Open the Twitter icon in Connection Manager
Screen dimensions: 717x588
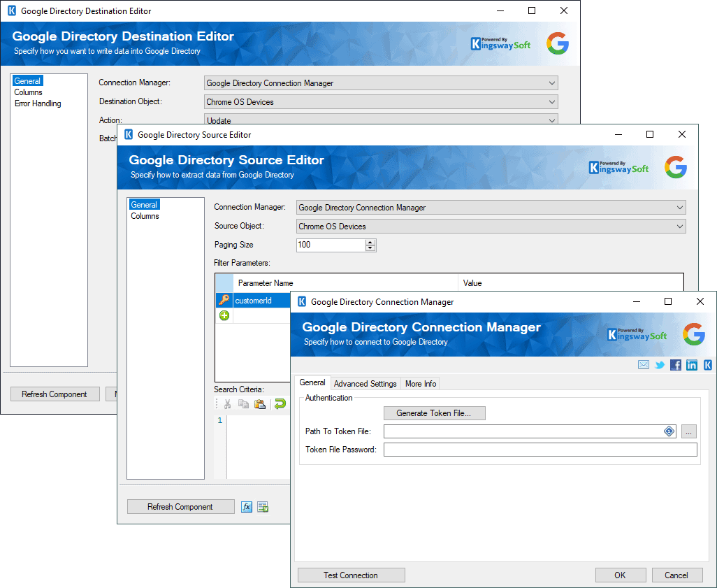(660, 365)
